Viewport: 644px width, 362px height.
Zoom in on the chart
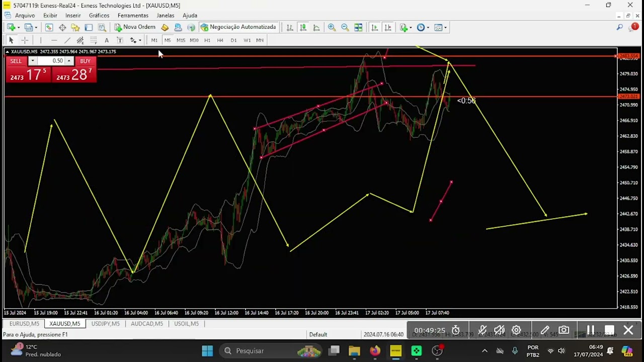pos(332,27)
